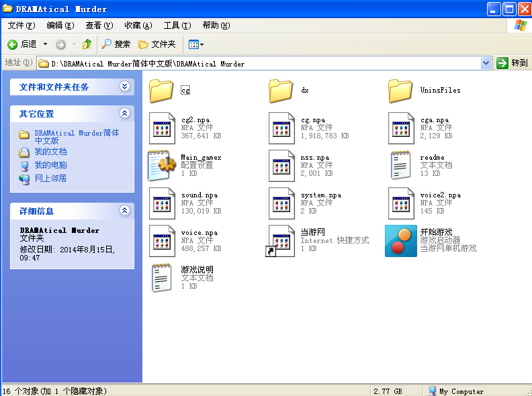Open the UninsFiles folder icon
This screenshot has width=532, height=396.
coord(400,91)
